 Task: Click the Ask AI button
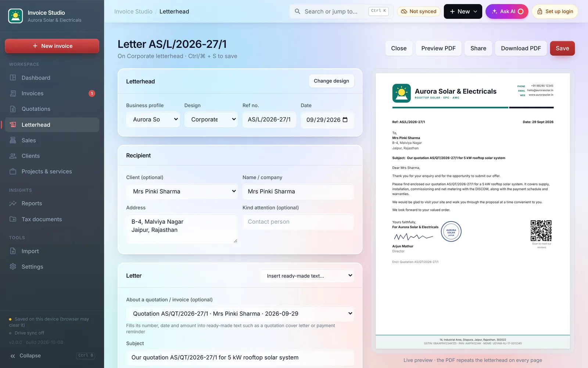pos(507,11)
